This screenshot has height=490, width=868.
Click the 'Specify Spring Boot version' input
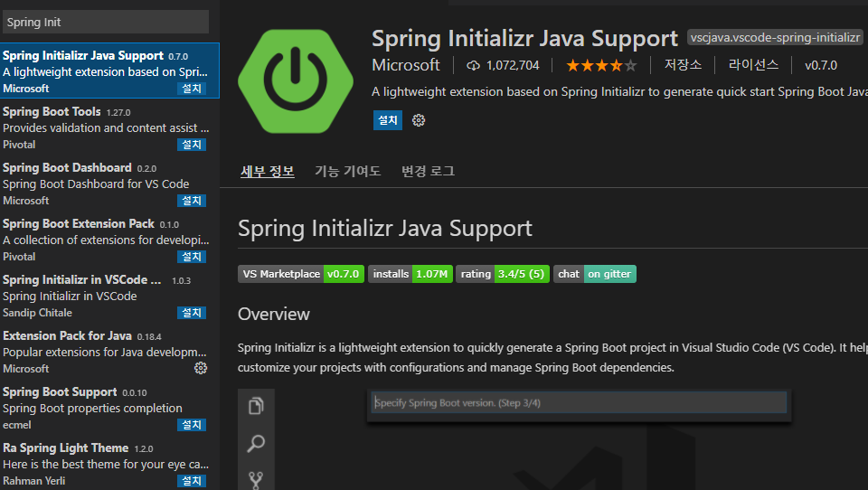[579, 402]
